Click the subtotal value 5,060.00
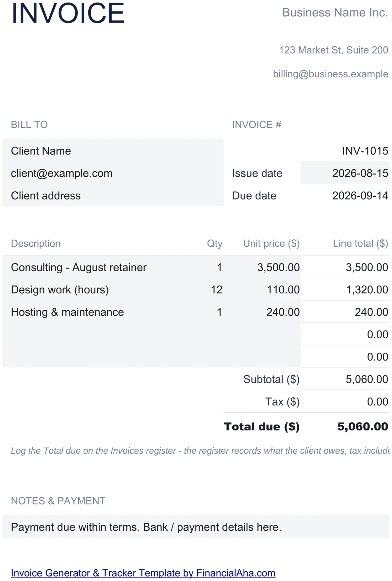The image size is (392, 581). [x=367, y=379]
